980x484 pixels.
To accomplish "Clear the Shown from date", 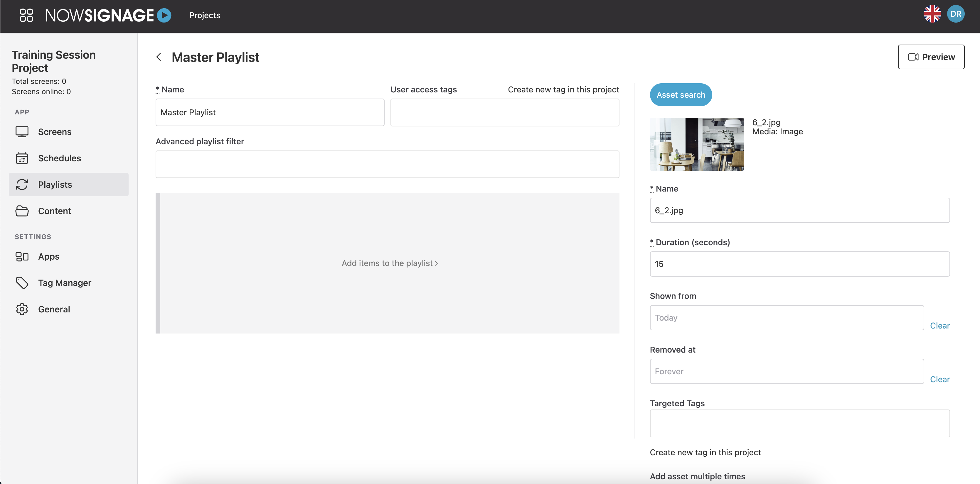I will coord(939,326).
